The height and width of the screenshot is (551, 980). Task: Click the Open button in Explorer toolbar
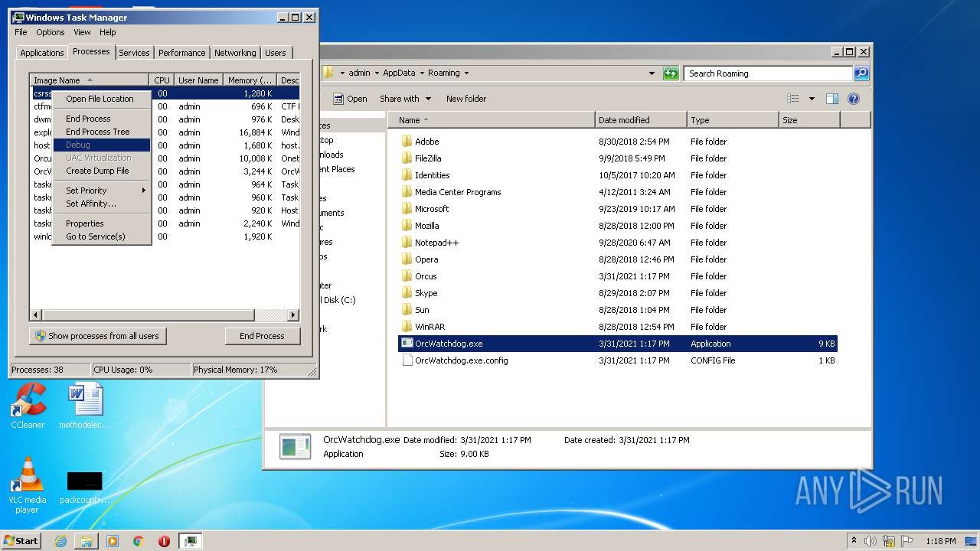click(350, 99)
